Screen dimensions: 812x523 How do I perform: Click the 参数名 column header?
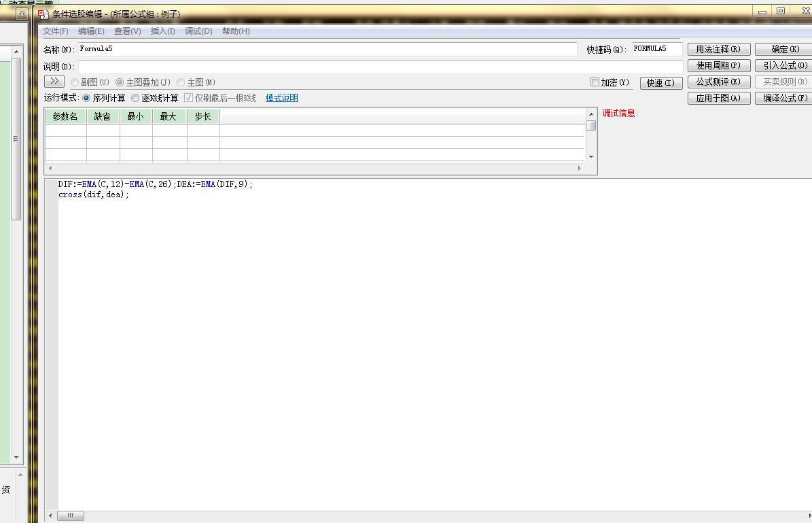[65, 116]
